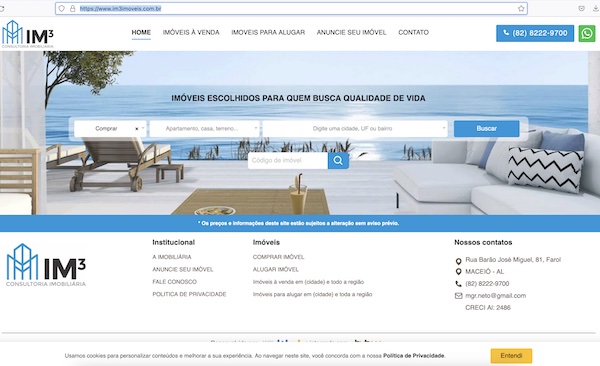The height and width of the screenshot is (366, 600).
Task: Open POLÍTICA DE PRIVACIDADE footer link
Action: coord(189,294)
